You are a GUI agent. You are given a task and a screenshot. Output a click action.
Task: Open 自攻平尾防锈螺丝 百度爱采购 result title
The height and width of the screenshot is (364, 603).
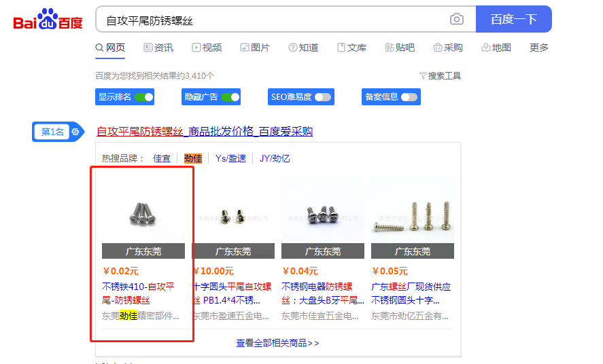point(204,131)
